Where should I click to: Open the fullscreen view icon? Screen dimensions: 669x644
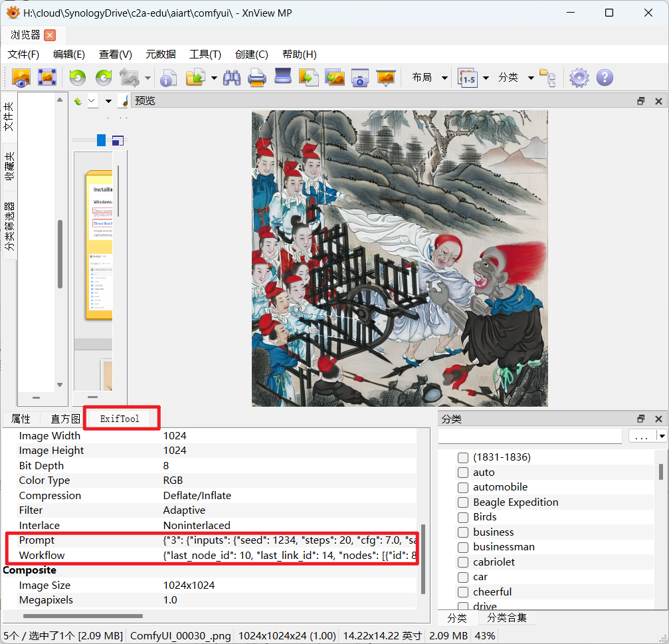(47, 78)
